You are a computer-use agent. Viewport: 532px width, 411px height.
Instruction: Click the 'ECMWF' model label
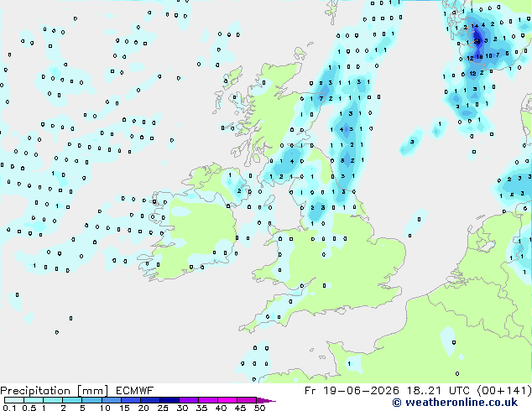click(x=135, y=391)
